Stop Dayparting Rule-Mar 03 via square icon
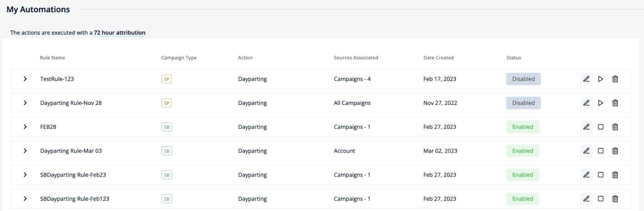The image size is (644, 211). coord(601,151)
